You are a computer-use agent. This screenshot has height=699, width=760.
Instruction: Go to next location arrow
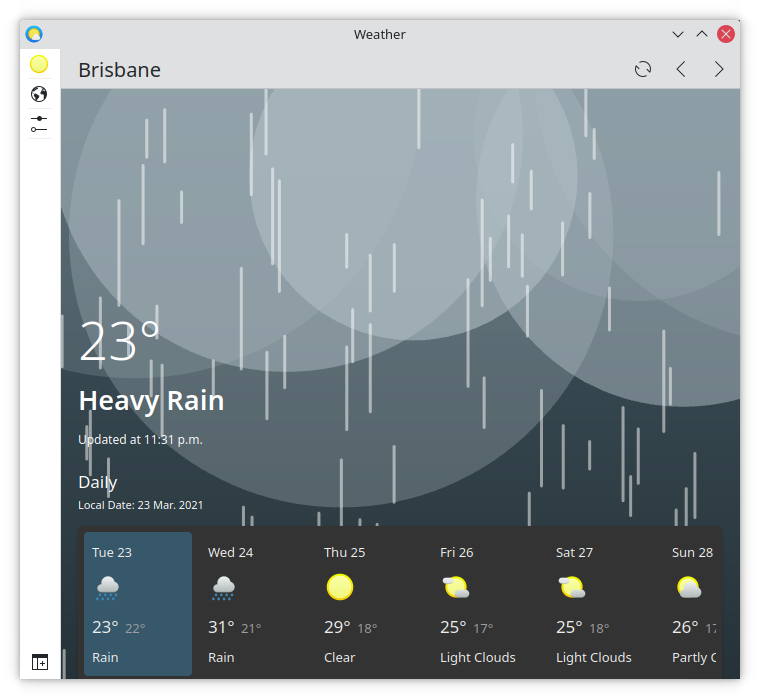[x=719, y=69]
